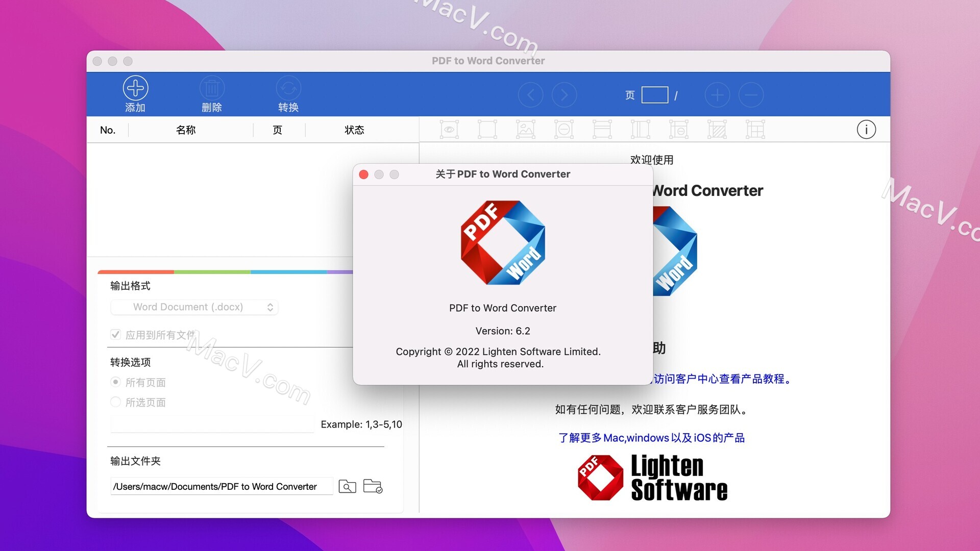Click the output folder path field
This screenshot has width=980, height=551.
pos(222,486)
